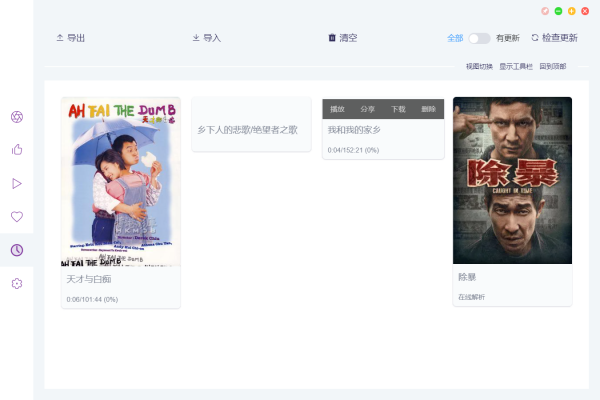
Task: Open the gear settings sidebar icon
Action: [17, 283]
